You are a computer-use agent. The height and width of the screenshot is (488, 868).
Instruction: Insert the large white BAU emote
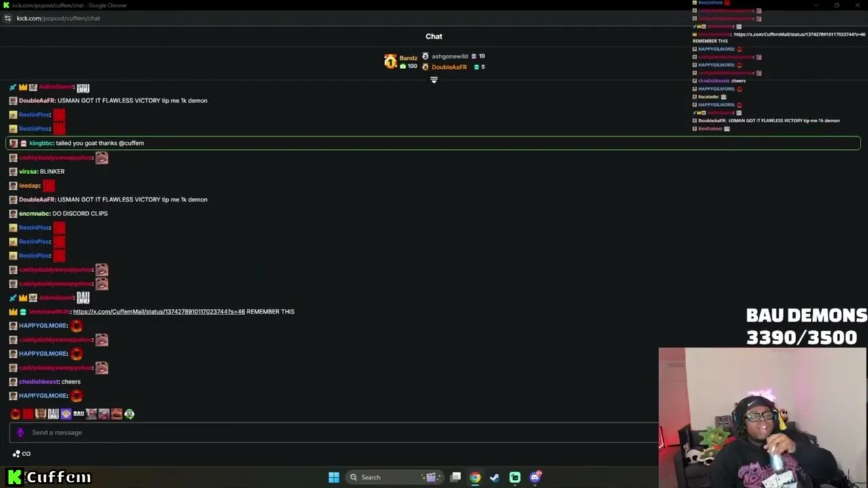(54, 414)
